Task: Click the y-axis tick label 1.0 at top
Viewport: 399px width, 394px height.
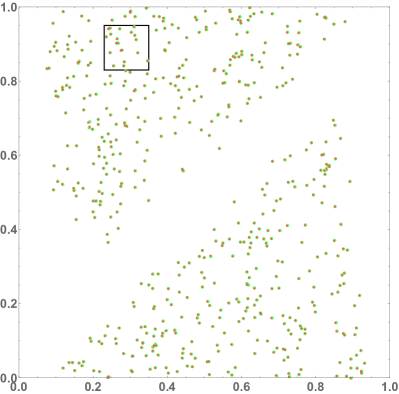Action: click(7, 7)
